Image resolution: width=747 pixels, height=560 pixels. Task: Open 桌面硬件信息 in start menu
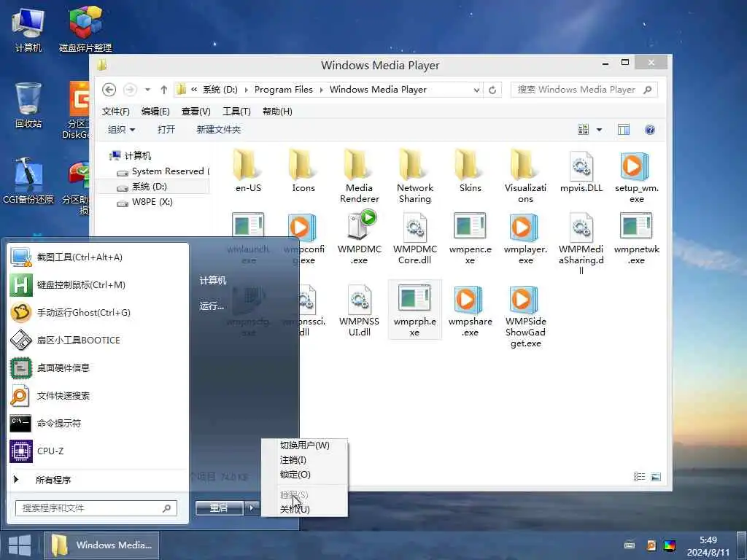[x=98, y=367]
